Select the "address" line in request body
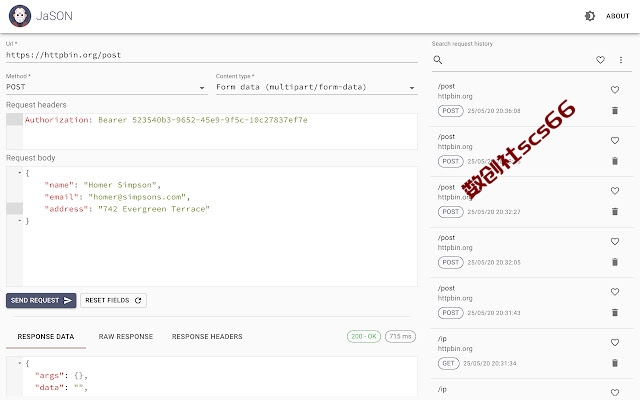This screenshot has height=400, width=640. point(127,209)
